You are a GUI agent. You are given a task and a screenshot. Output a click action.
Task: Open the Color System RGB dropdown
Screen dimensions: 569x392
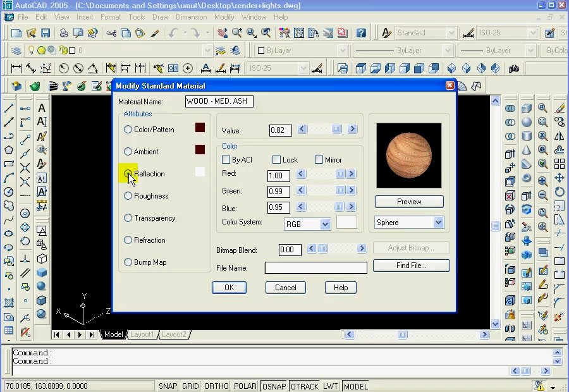click(325, 224)
